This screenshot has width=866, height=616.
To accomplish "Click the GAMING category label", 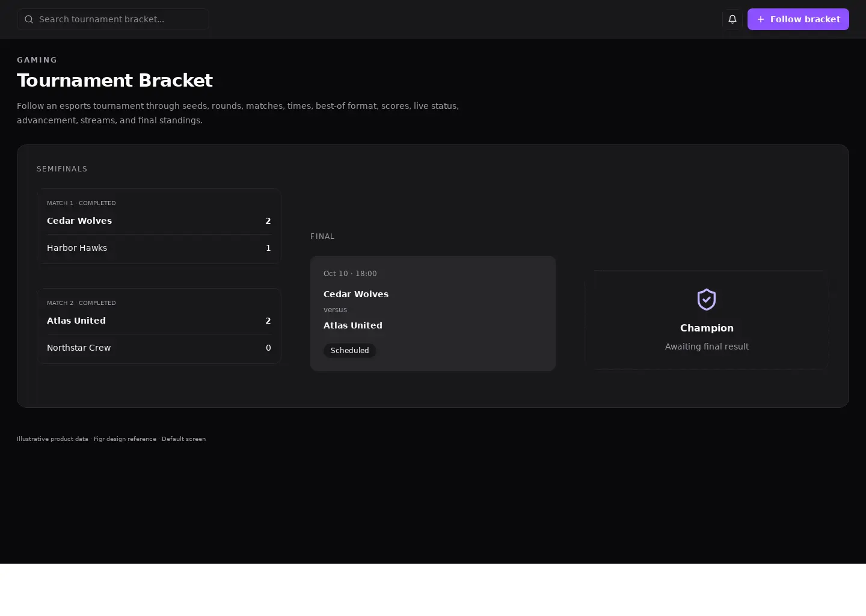I will tap(37, 60).
